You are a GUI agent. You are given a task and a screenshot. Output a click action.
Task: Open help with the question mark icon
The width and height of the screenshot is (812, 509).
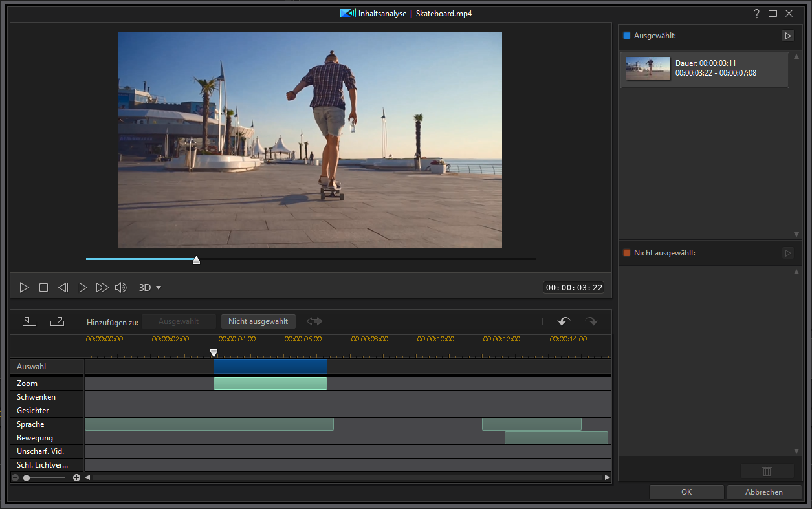click(x=756, y=13)
